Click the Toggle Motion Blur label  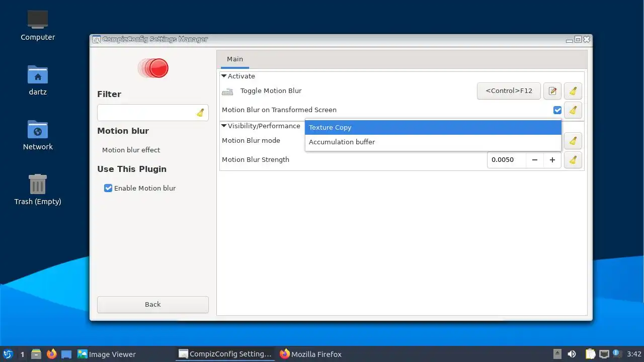(x=271, y=91)
